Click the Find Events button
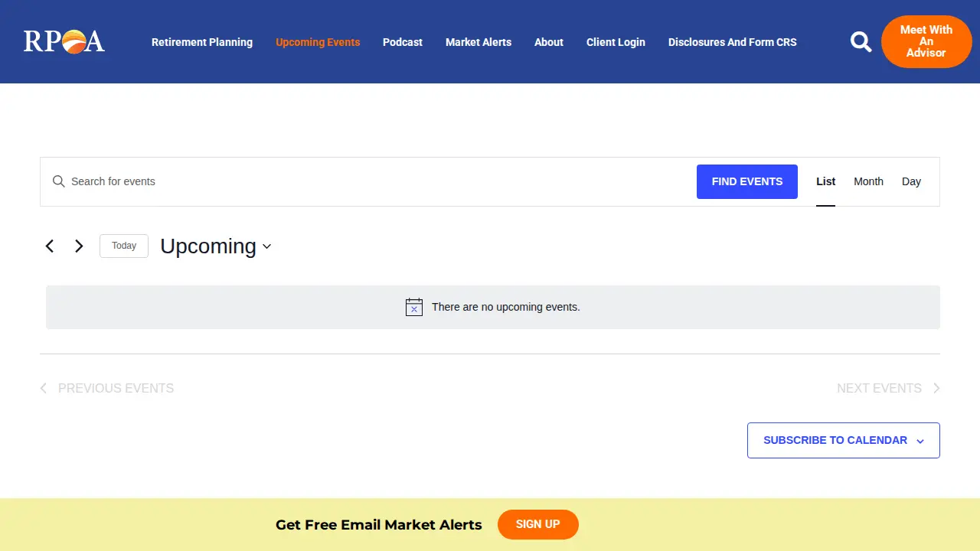The width and height of the screenshot is (980, 551). coord(747,181)
